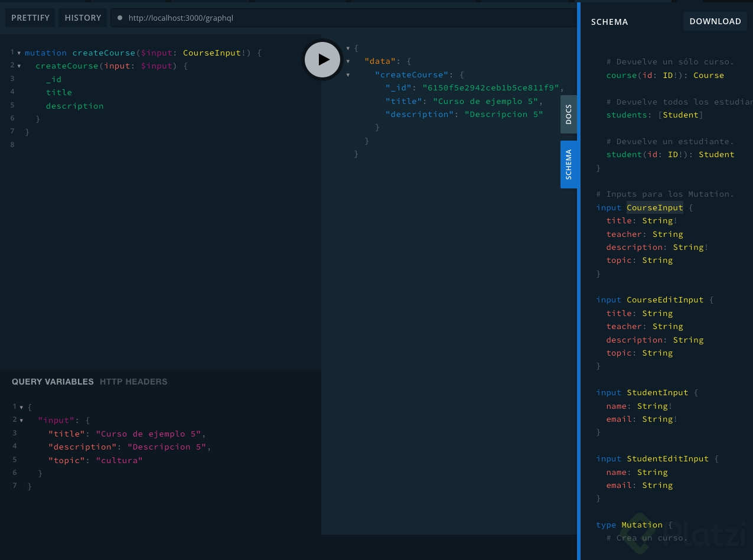Collapse the mutation block on line 1
753x560 pixels.
(19, 53)
